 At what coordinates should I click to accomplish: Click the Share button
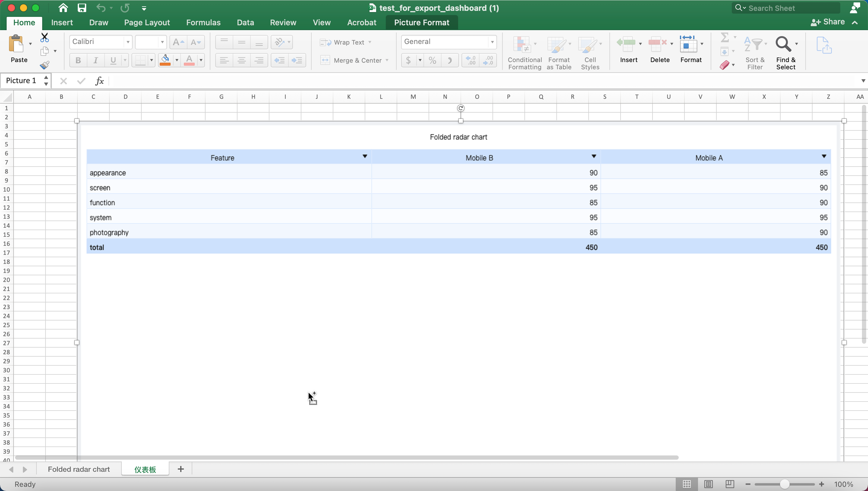point(828,22)
